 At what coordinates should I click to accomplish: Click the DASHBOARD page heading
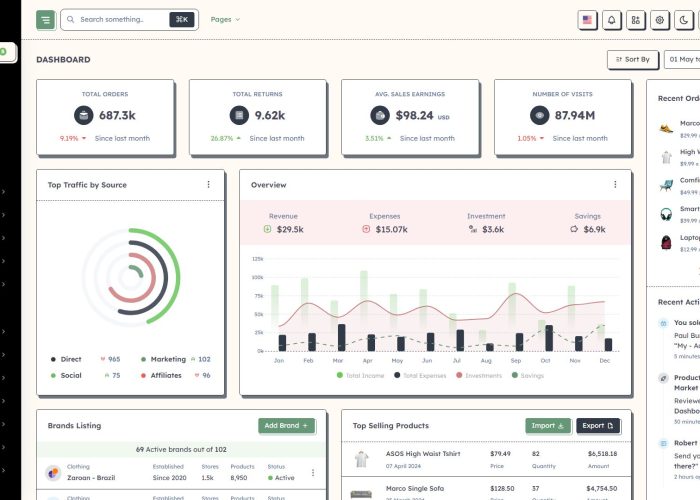pyautogui.click(x=63, y=59)
